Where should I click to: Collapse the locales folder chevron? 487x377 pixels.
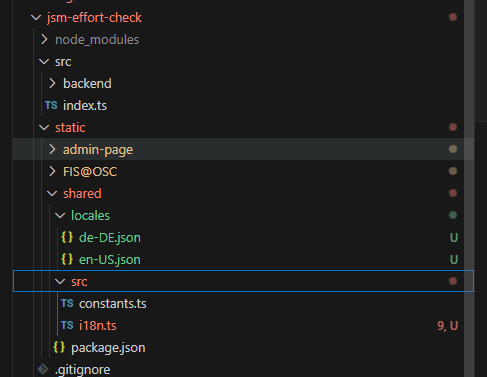(60, 216)
